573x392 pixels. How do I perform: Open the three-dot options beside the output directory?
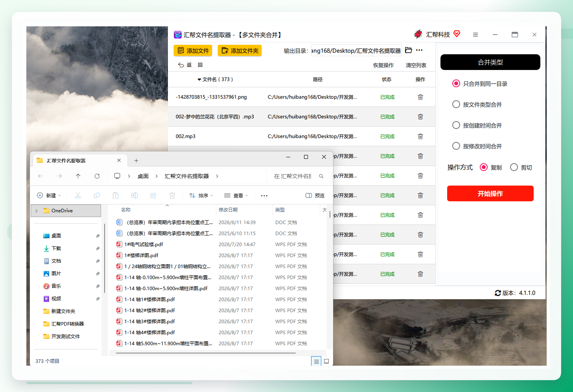pyautogui.click(x=419, y=50)
